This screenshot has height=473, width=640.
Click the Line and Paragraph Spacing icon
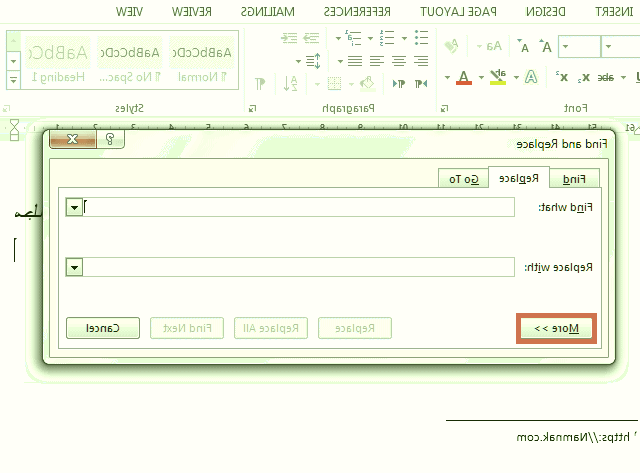click(313, 61)
